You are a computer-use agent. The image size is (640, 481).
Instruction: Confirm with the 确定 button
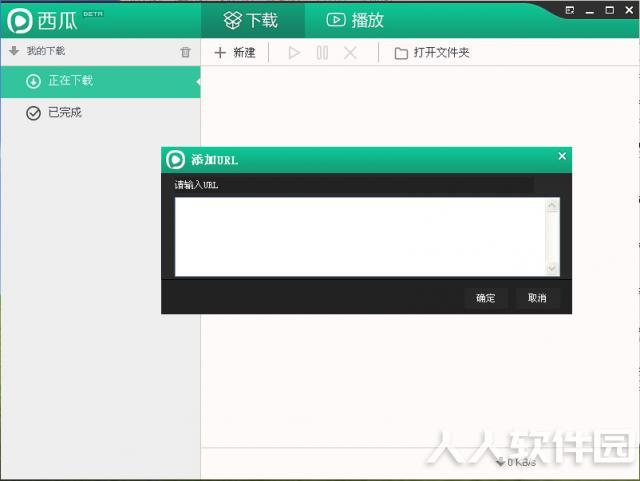(x=486, y=298)
